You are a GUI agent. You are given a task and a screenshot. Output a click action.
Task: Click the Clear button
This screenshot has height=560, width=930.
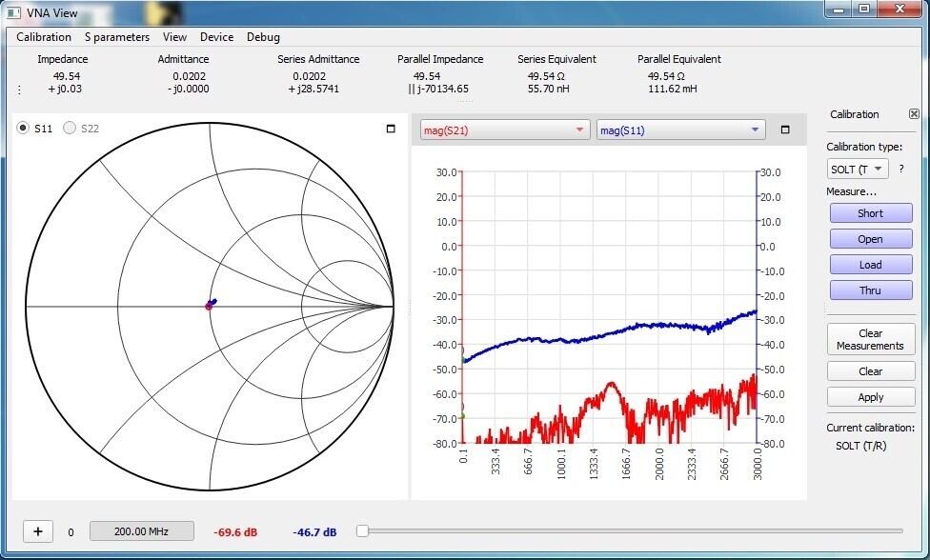coord(871,371)
